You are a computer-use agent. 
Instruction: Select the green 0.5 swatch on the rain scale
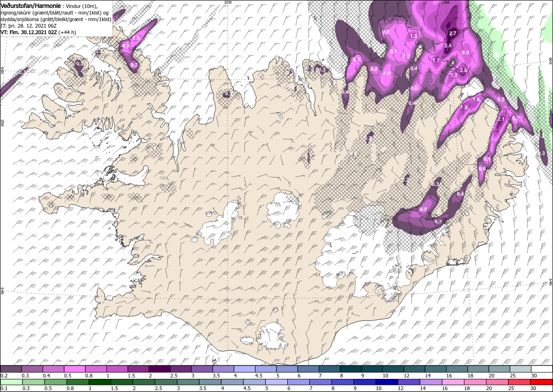(56, 382)
